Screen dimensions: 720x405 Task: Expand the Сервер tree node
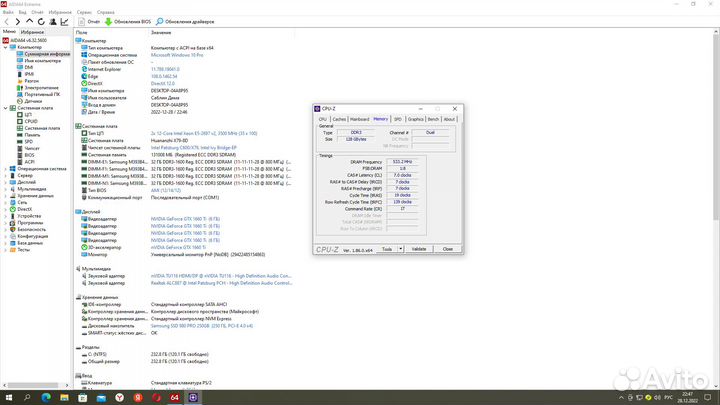click(6, 175)
